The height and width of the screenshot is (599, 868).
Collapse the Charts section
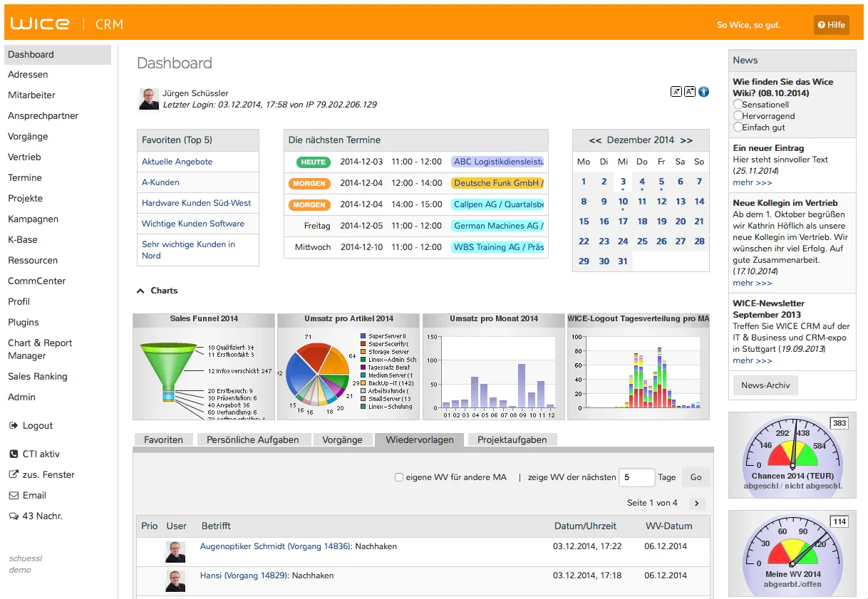[x=140, y=291]
